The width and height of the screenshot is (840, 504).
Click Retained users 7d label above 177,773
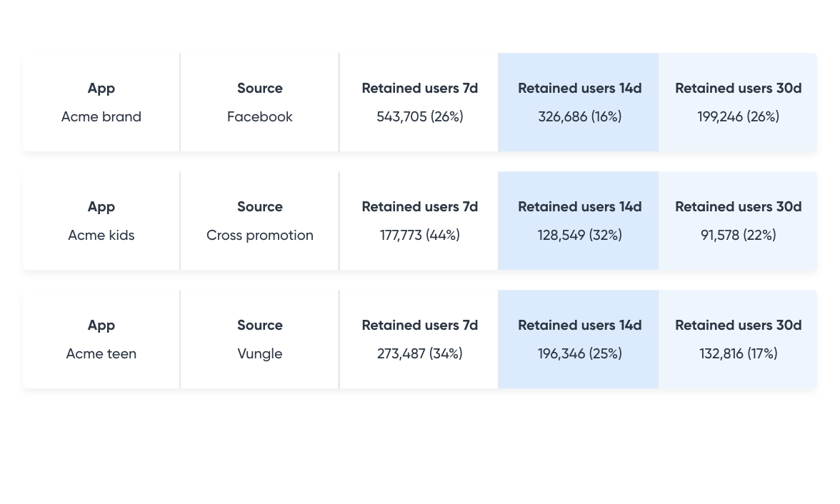click(420, 207)
